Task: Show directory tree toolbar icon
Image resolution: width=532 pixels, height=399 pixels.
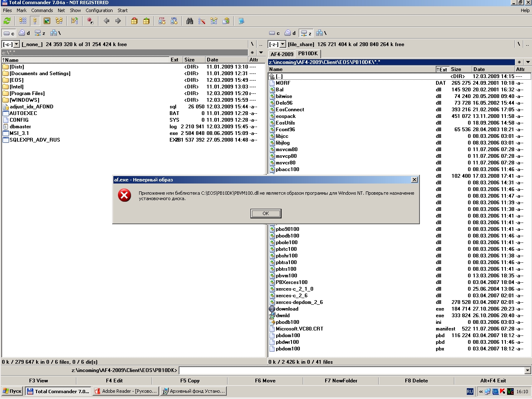Action: (x=59, y=21)
